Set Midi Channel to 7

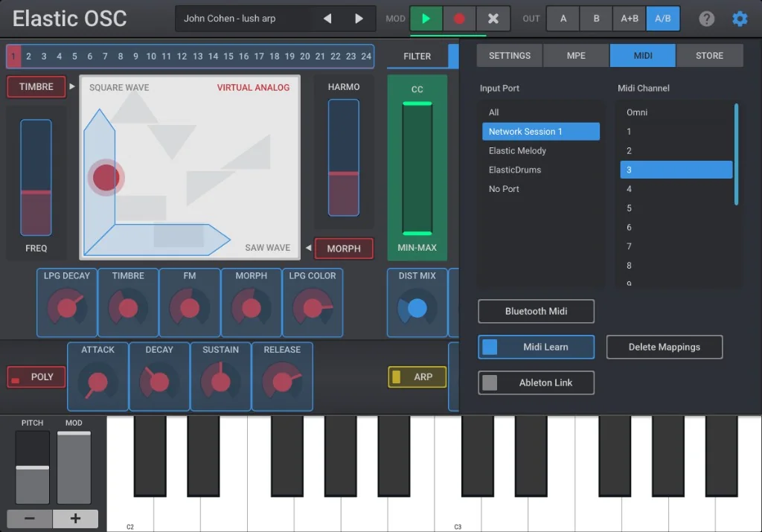pyautogui.click(x=676, y=246)
